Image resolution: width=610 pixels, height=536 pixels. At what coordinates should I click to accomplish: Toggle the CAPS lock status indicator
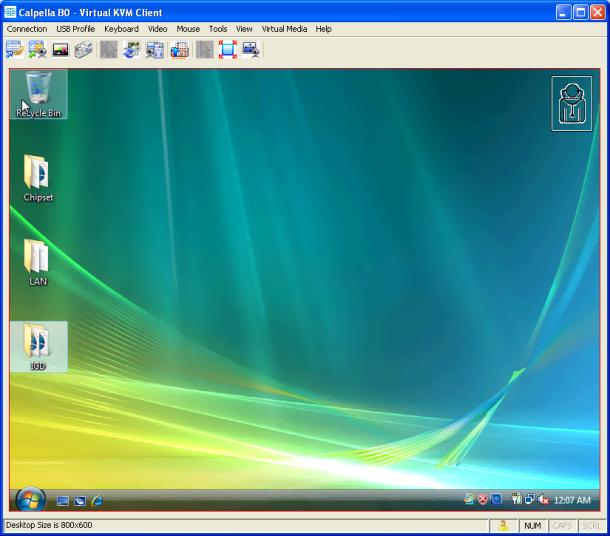562,526
